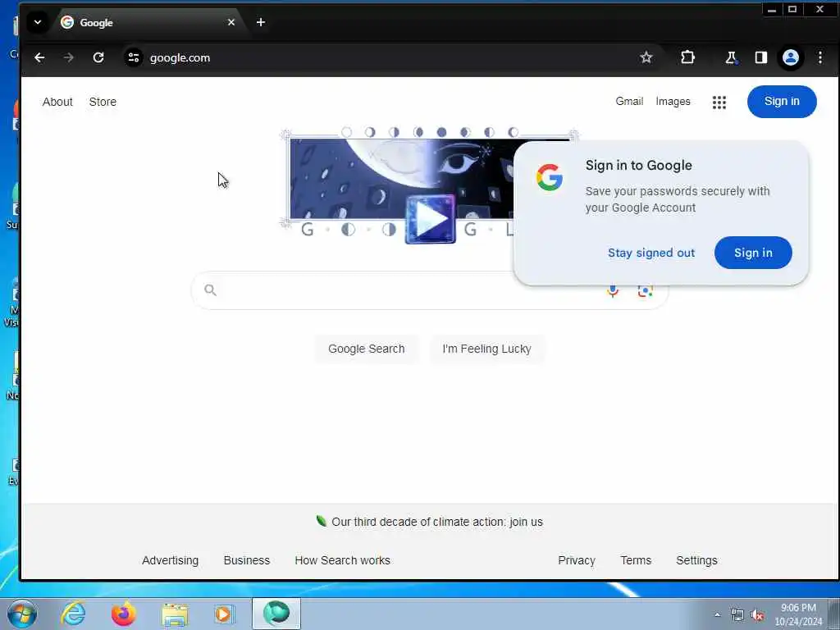Open the Chrome Labs flask icon
Screen dimensions: 840x630
point(731,57)
